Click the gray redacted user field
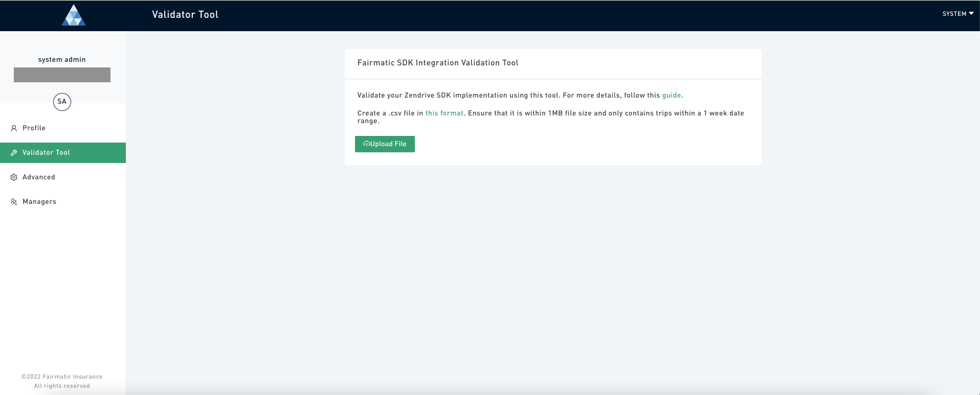The image size is (980, 395). 62,75
